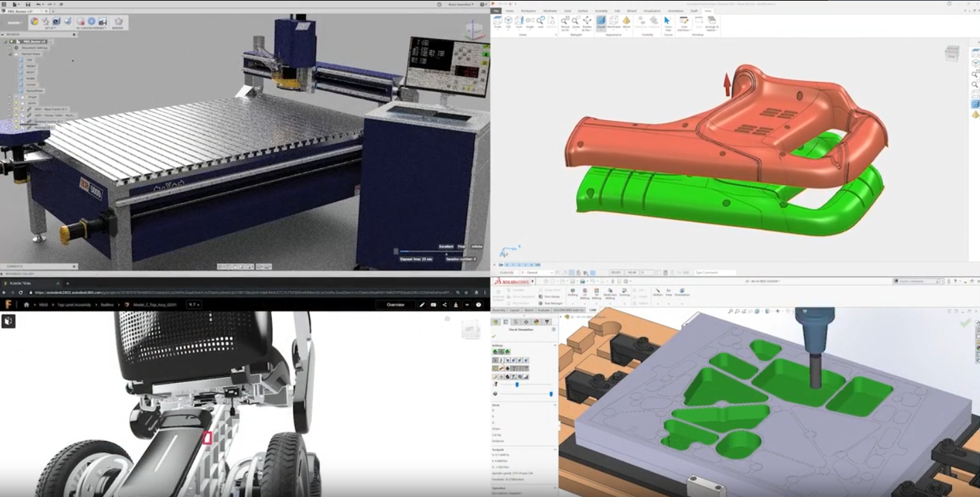
Task: Select the Appearance color wheel render tool
Action: coord(34,22)
